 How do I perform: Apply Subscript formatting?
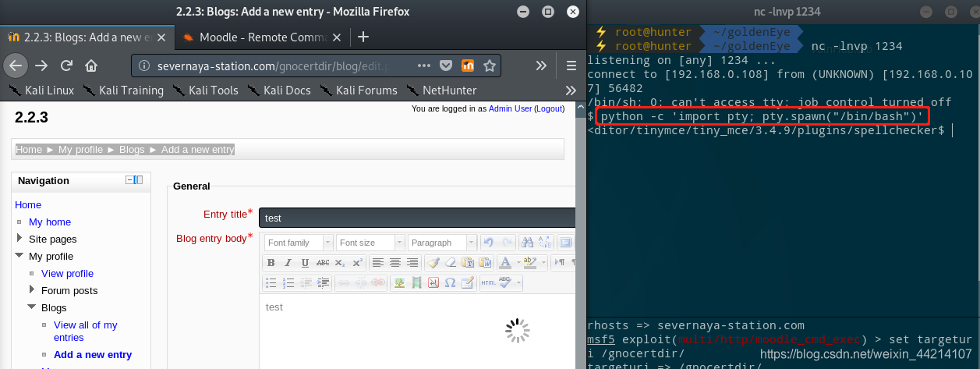point(339,263)
